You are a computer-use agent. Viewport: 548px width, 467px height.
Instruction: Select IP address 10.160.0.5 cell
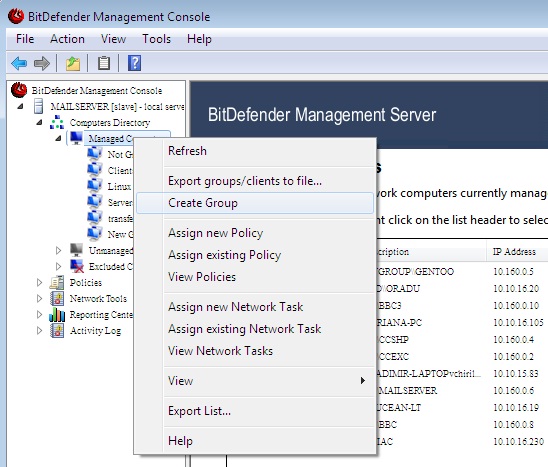[x=513, y=272]
